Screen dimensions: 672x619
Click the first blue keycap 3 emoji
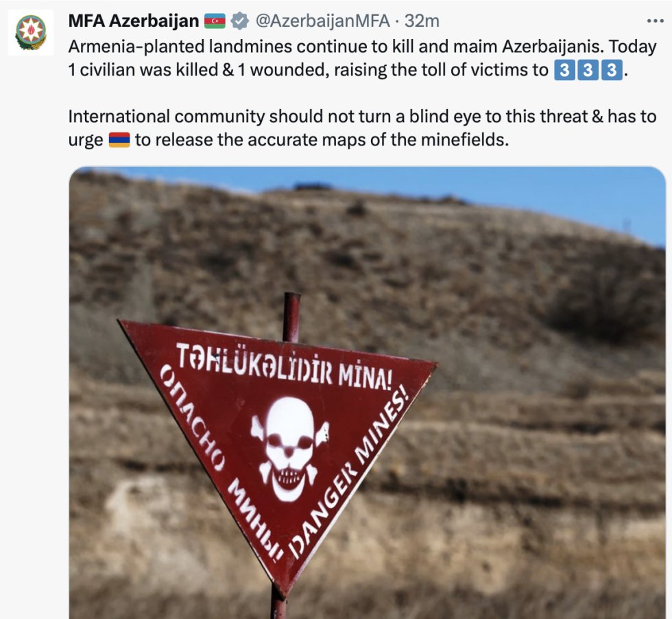(x=564, y=70)
